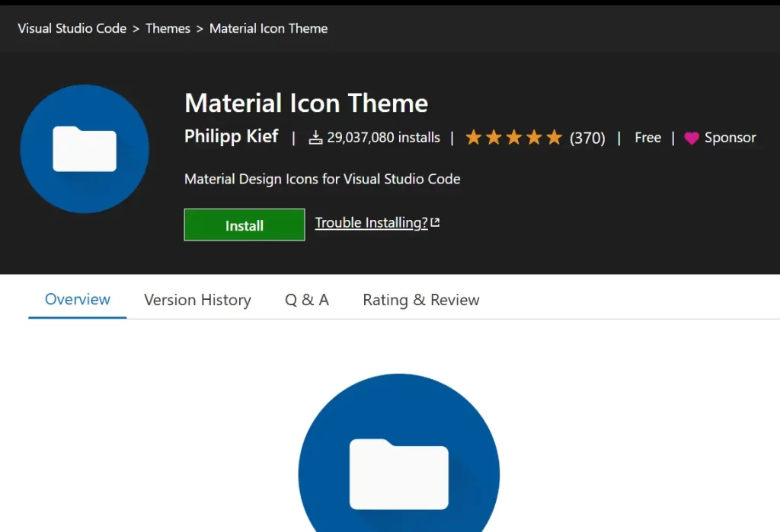Click the five-star rating icons
The width and height of the screenshot is (780, 532).
point(513,137)
